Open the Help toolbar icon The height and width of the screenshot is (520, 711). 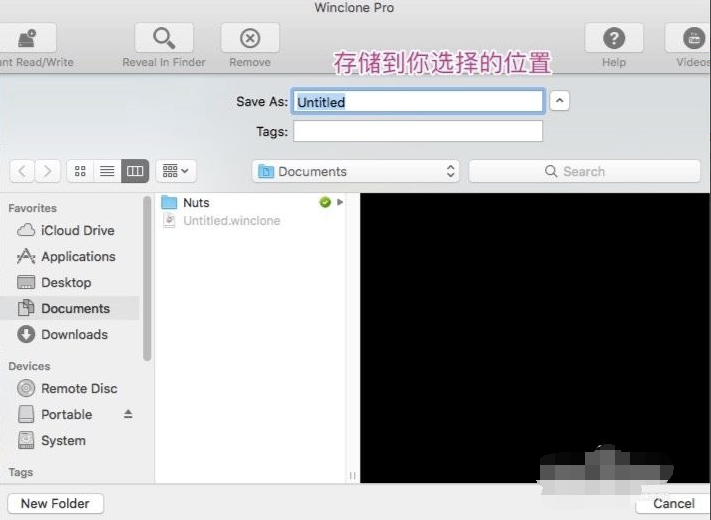click(614, 38)
